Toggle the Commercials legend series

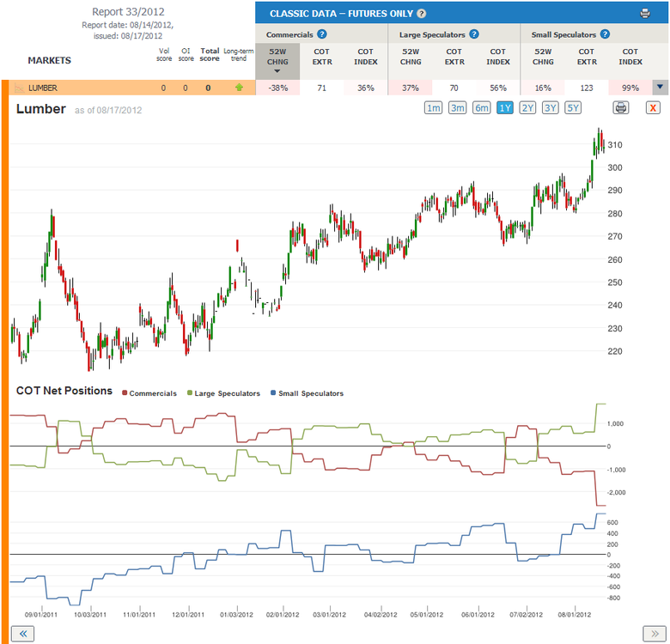149,393
